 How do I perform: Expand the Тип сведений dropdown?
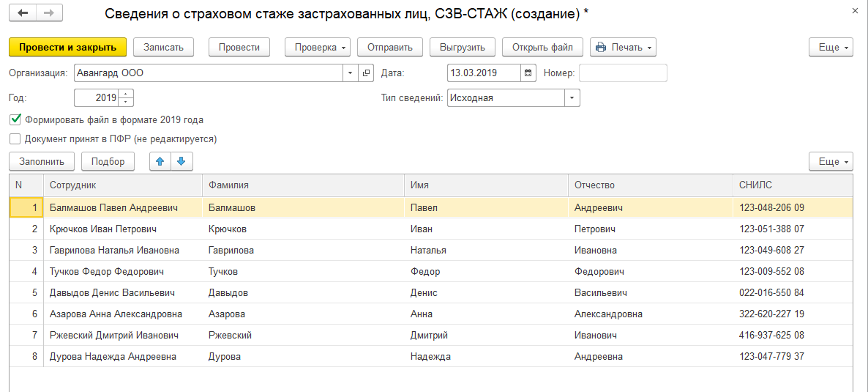tap(572, 97)
